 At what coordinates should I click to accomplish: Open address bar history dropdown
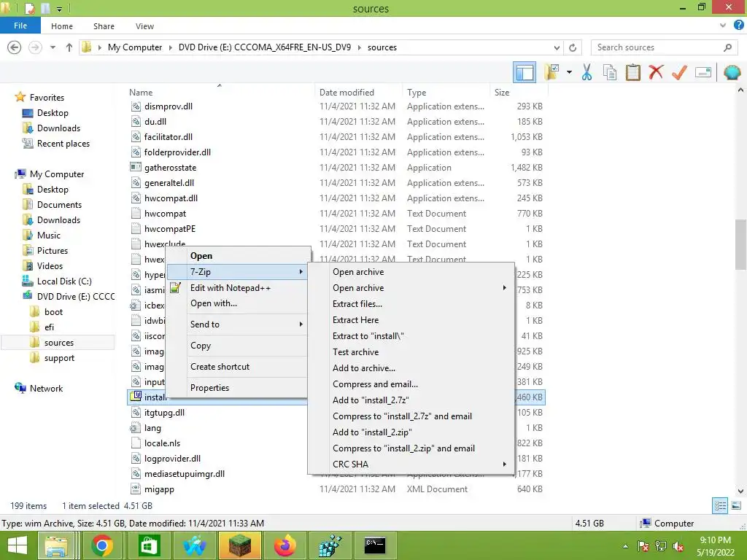[x=557, y=47]
